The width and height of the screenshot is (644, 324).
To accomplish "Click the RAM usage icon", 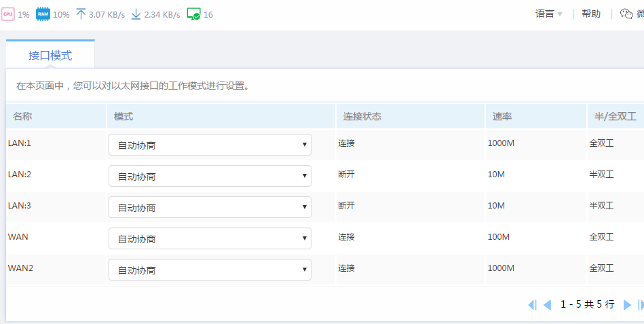I will click(43, 14).
